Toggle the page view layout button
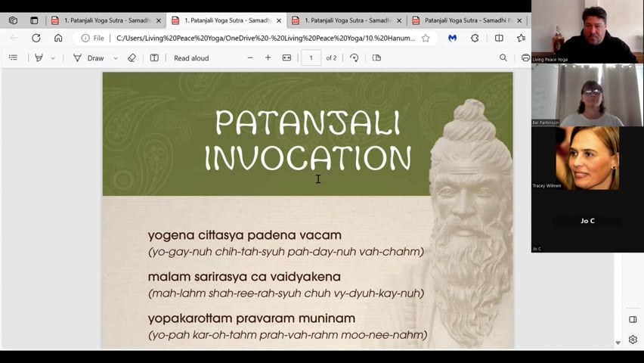The height and width of the screenshot is (363, 644). pos(376,57)
